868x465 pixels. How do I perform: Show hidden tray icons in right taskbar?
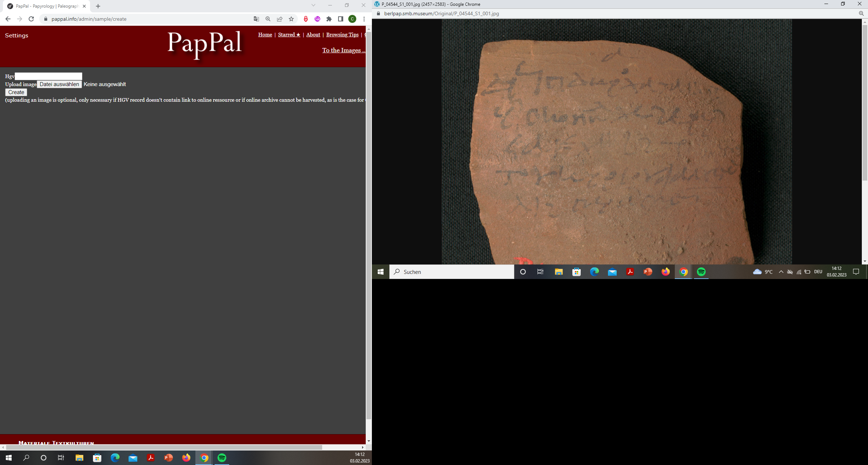781,272
